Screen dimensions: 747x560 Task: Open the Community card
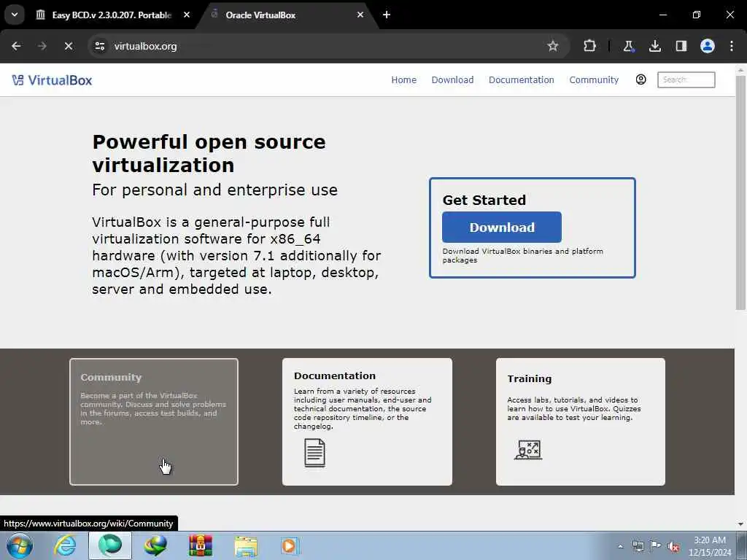(154, 422)
